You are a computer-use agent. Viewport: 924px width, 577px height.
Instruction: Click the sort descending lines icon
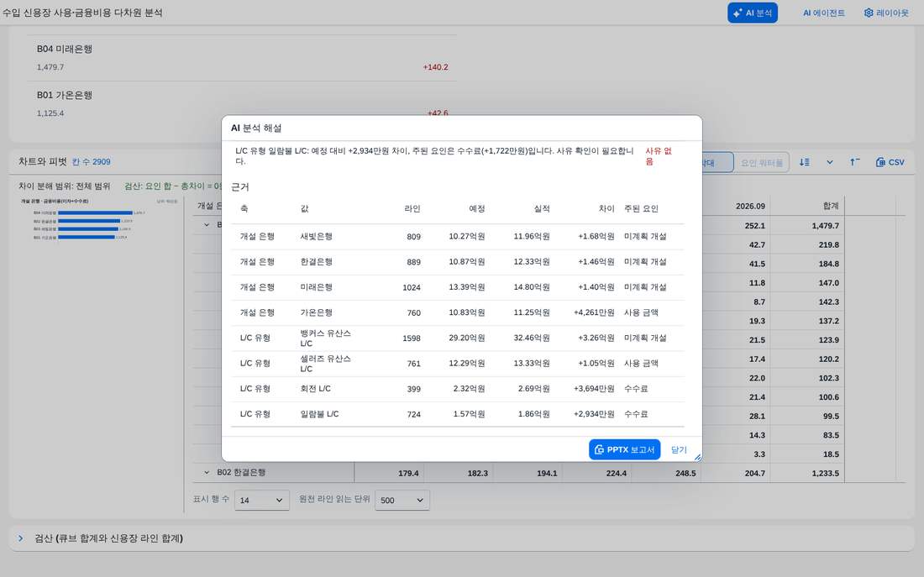(805, 162)
